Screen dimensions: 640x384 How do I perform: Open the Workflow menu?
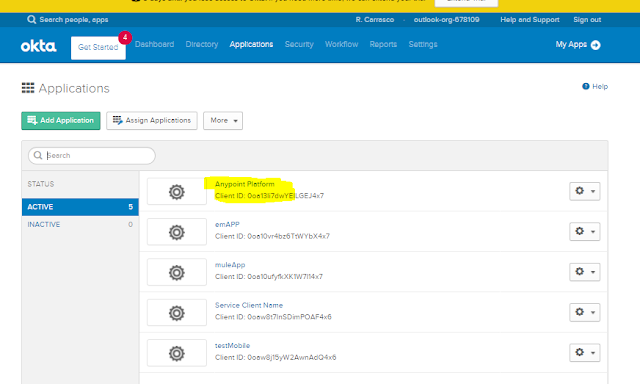coord(342,44)
